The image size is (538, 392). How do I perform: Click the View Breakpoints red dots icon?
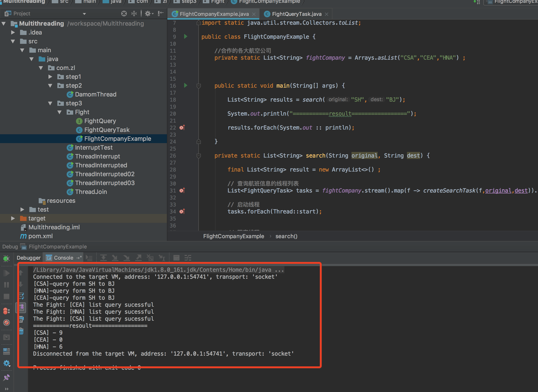click(x=6, y=311)
